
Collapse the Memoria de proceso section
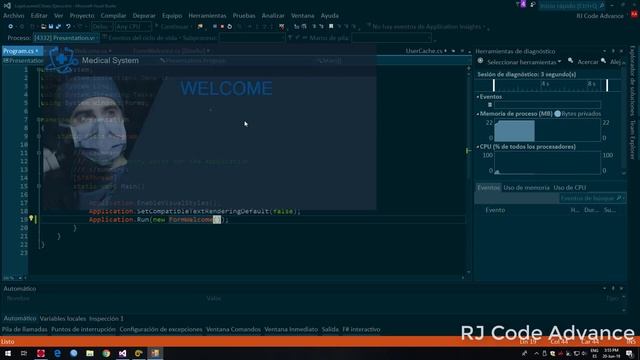(x=478, y=114)
